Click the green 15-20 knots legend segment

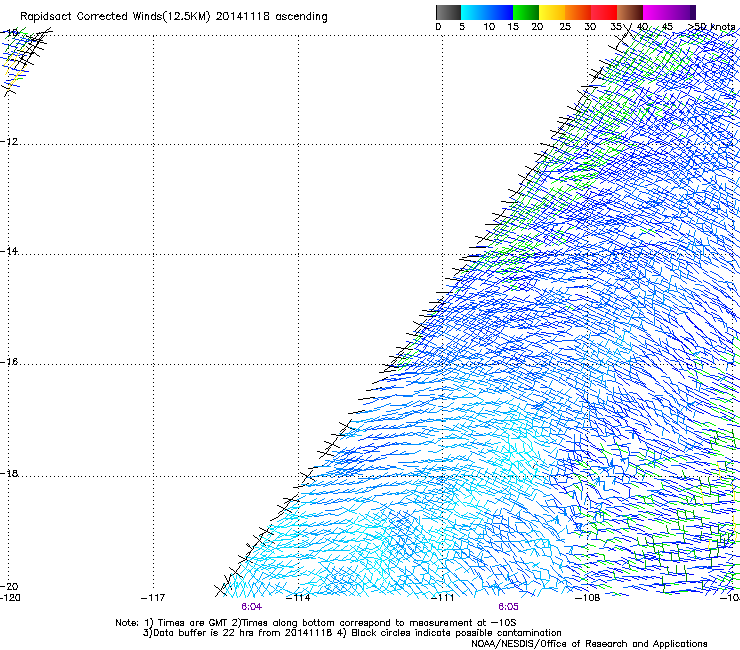526,12
